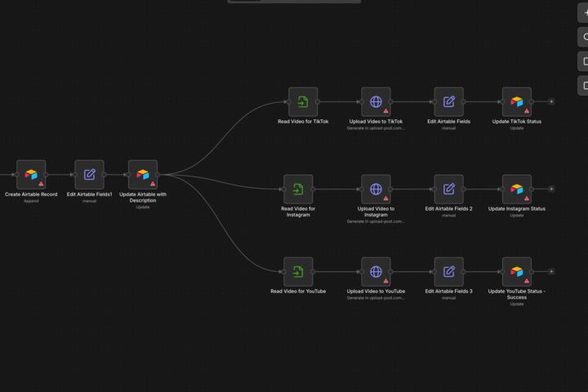
Task: Add node after Update Instagram Status
Action: [x=551, y=189]
